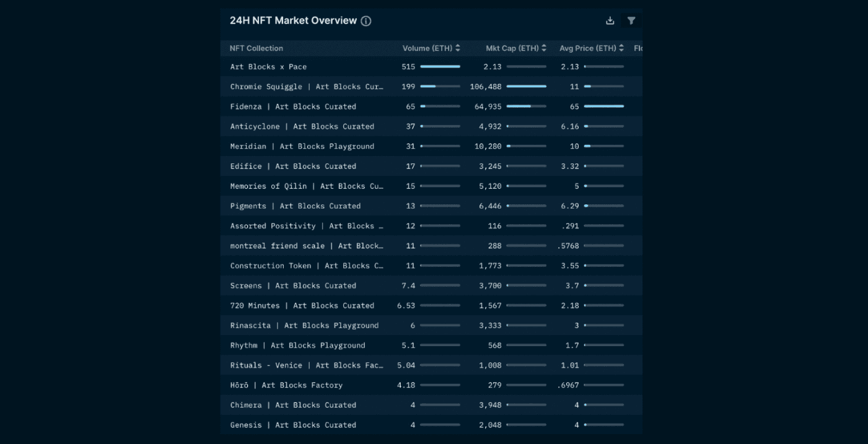Sort by Avg Price (ETH) column arrows
This screenshot has height=444, width=868.
pyautogui.click(x=621, y=48)
